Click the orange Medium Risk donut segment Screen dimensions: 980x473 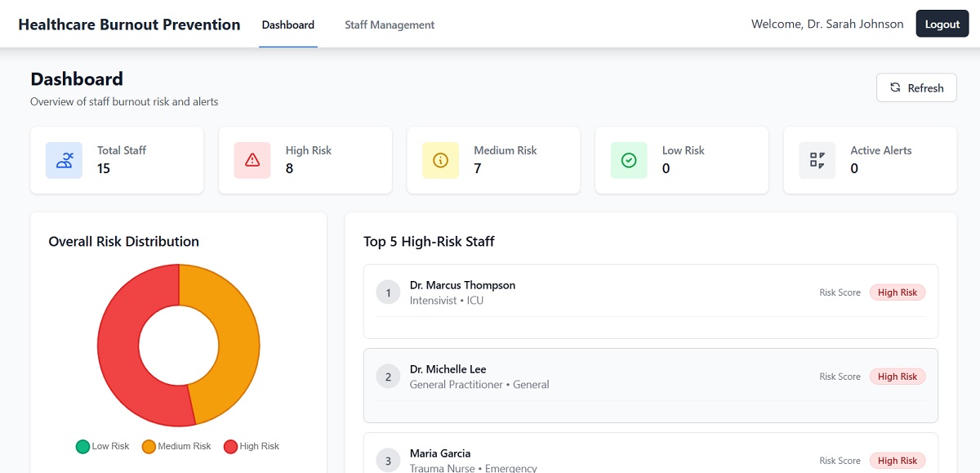(237, 335)
